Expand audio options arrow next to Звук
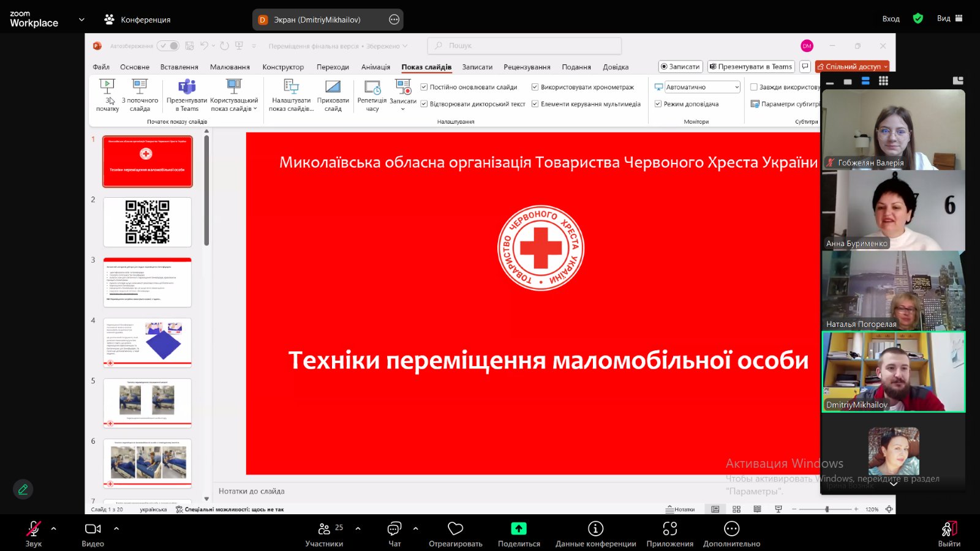 pyautogui.click(x=53, y=528)
